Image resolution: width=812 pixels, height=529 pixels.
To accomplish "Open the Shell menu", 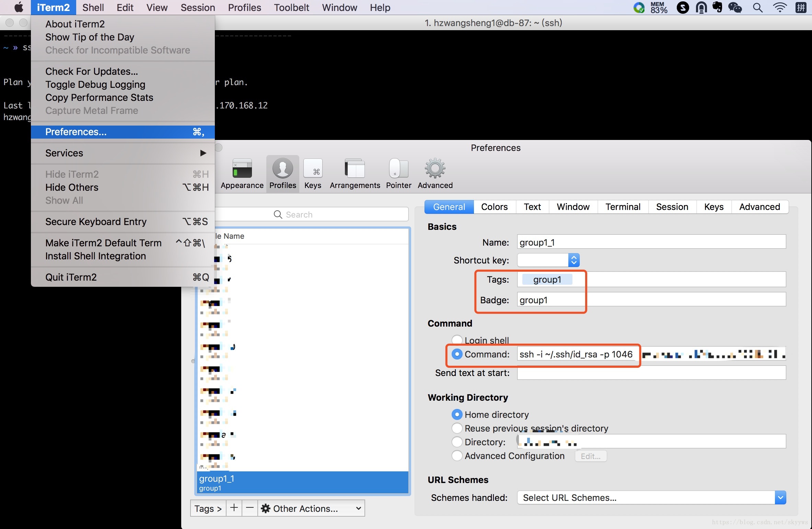I will [93, 7].
